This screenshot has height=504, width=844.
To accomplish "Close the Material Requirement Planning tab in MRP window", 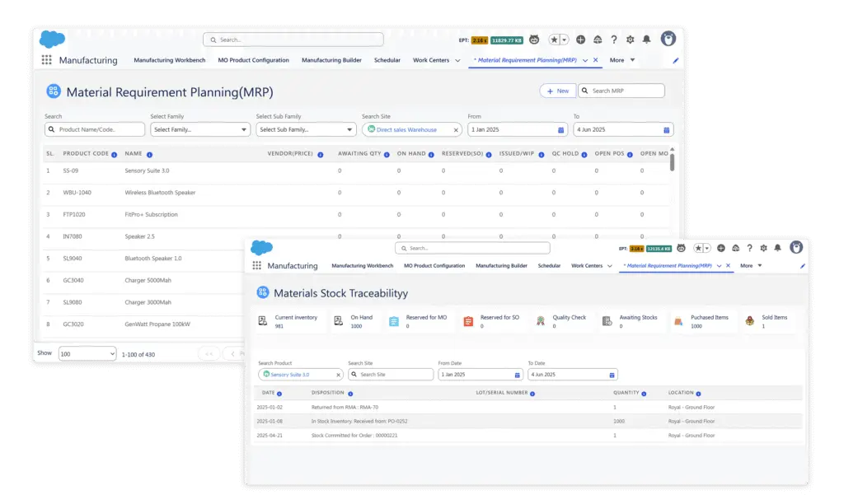I will click(595, 60).
